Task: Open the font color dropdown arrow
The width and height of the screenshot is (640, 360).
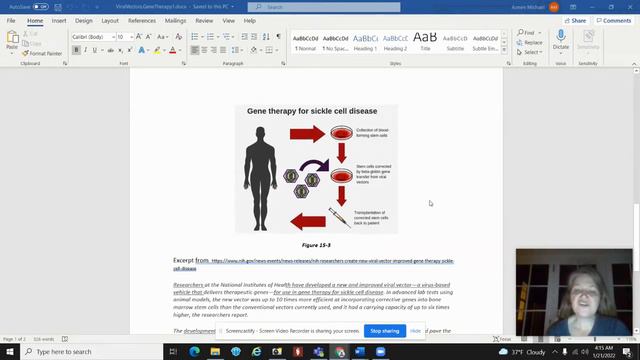Action: [x=180, y=50]
